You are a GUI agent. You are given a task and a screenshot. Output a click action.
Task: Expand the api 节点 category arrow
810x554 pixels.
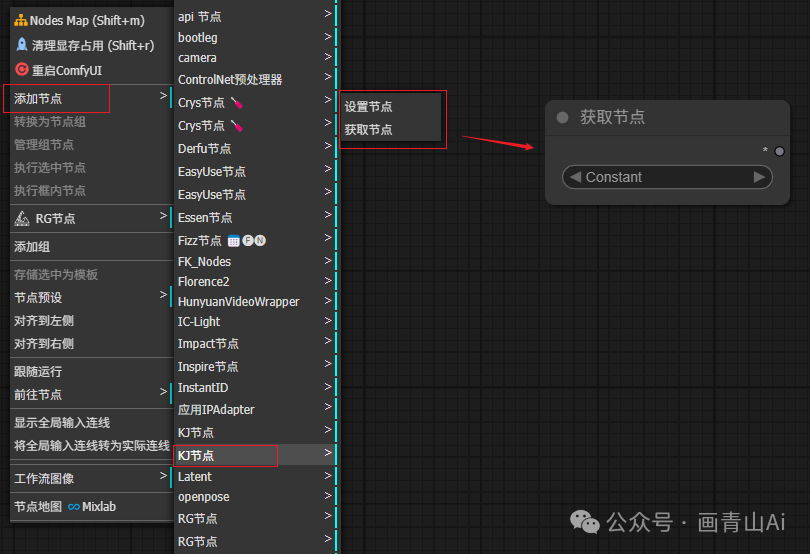pos(328,13)
